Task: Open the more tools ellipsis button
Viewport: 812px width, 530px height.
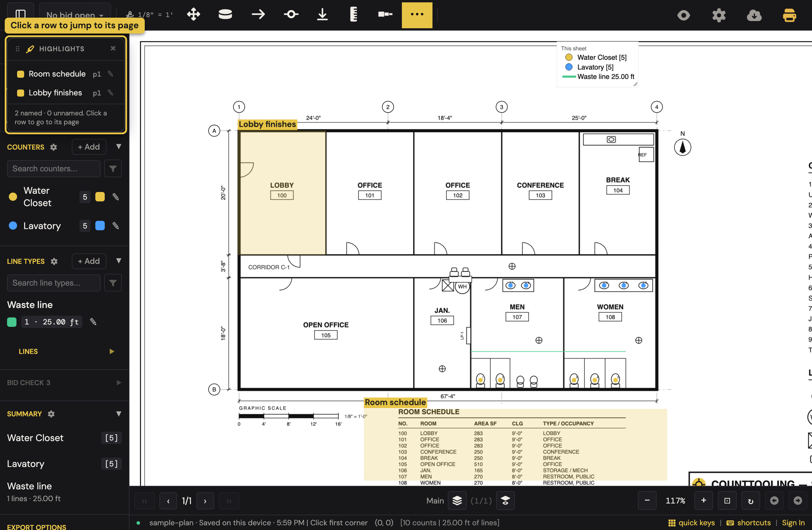Action: tap(417, 15)
